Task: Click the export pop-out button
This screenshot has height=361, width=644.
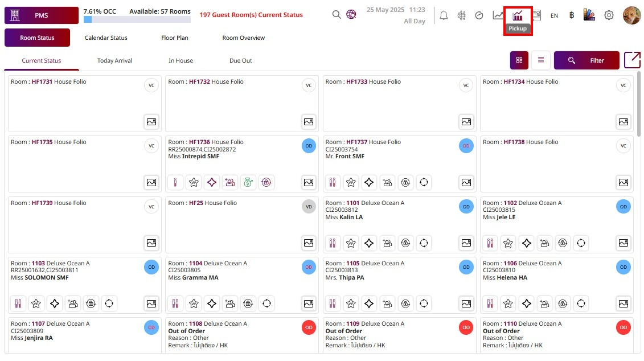Action: (632, 60)
